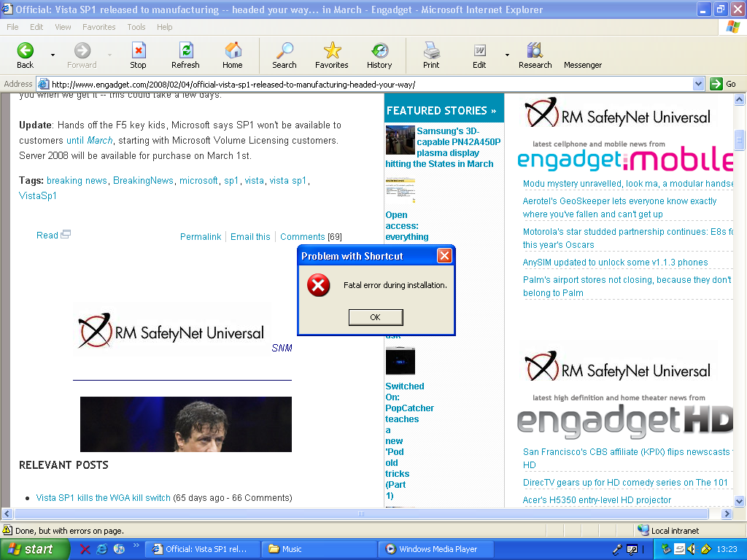Open the Permalink link
The height and width of the screenshot is (560, 747).
pyautogui.click(x=201, y=237)
